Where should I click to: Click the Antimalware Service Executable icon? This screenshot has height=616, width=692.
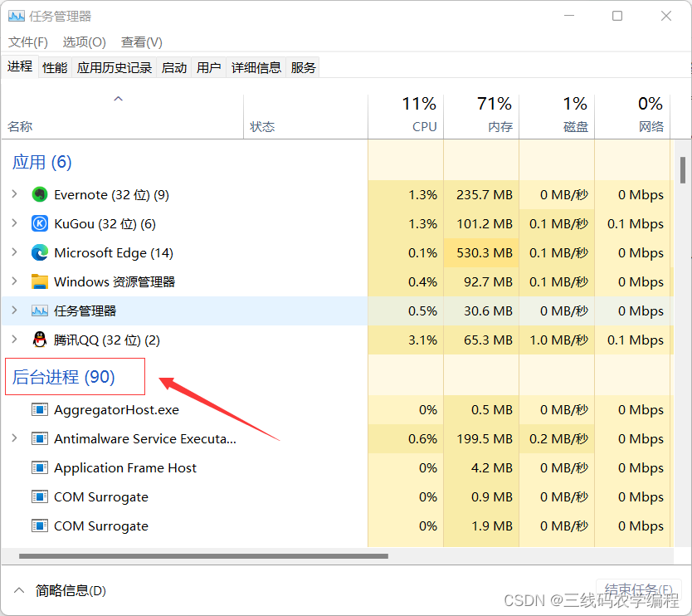[40, 439]
